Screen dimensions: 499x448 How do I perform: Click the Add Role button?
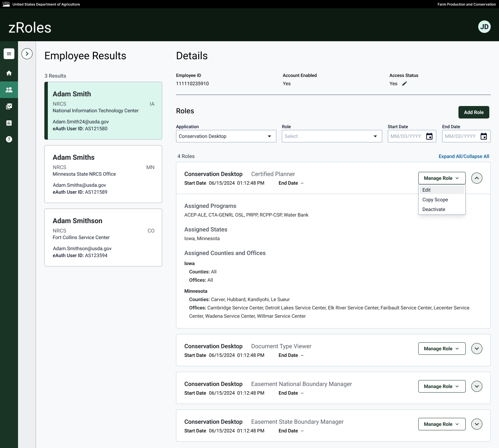(x=474, y=112)
